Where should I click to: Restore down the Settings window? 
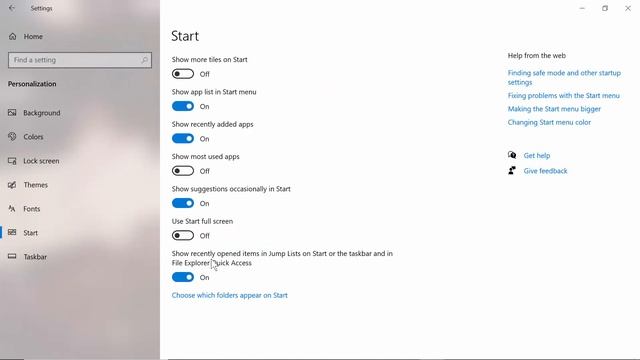pos(605,8)
